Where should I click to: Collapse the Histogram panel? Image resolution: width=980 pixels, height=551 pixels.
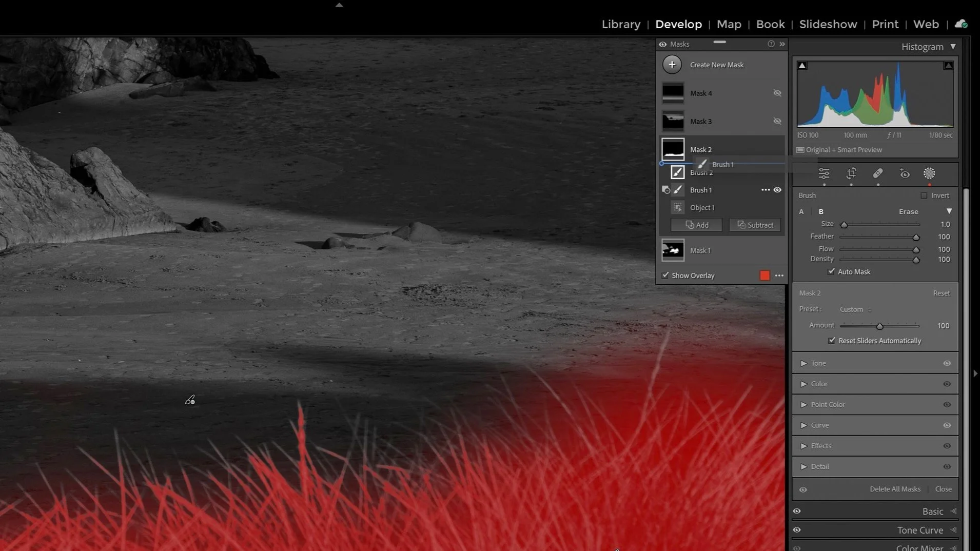coord(953,47)
